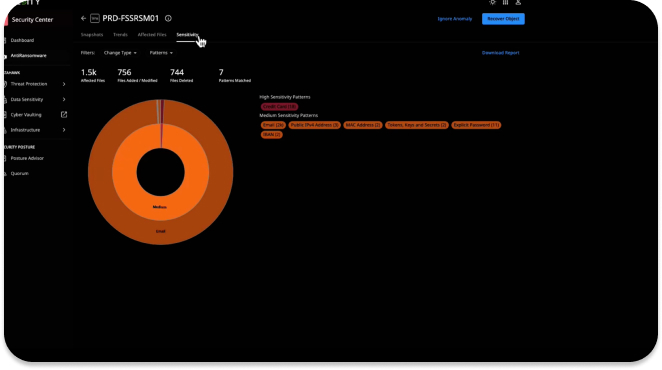The height and width of the screenshot is (370, 662).
Task: Open Posture Advisor in the sidebar
Action: point(27,158)
